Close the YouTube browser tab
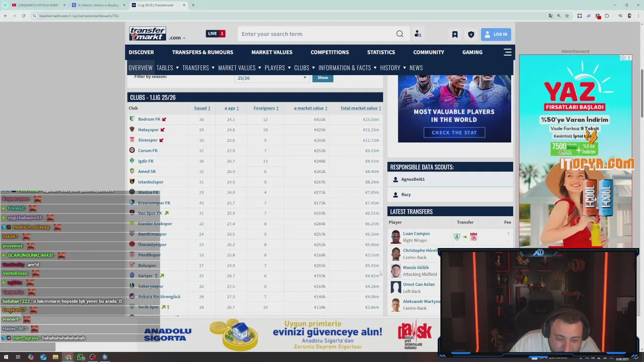The width and height of the screenshot is (644, 362). point(64,5)
